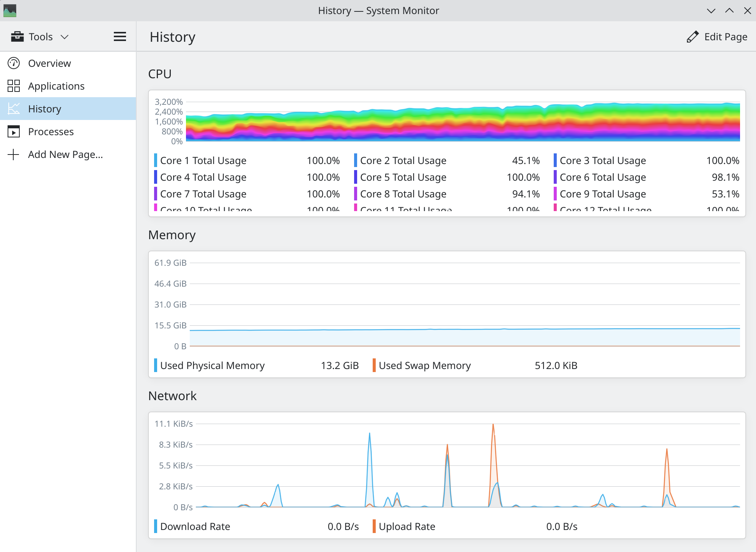Click the Applications grid icon

(14, 86)
